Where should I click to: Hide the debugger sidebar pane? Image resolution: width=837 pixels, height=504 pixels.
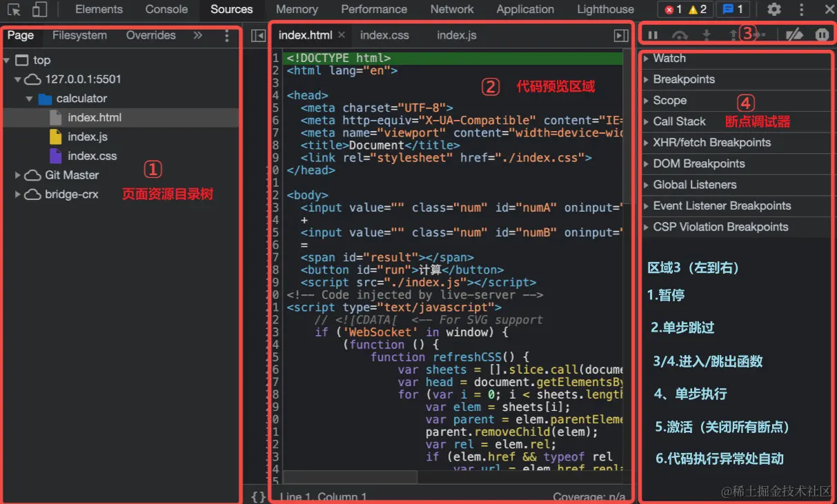tap(621, 35)
